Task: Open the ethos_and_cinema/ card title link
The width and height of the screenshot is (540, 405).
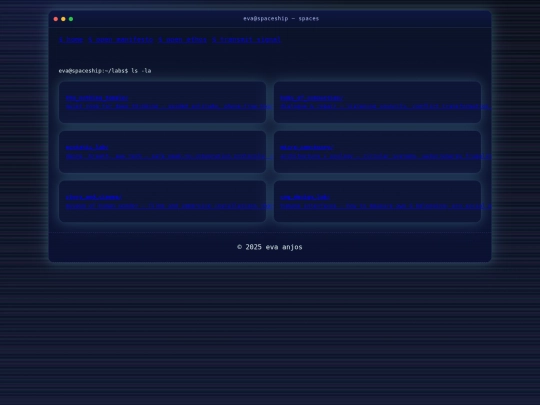Action: click(94, 197)
